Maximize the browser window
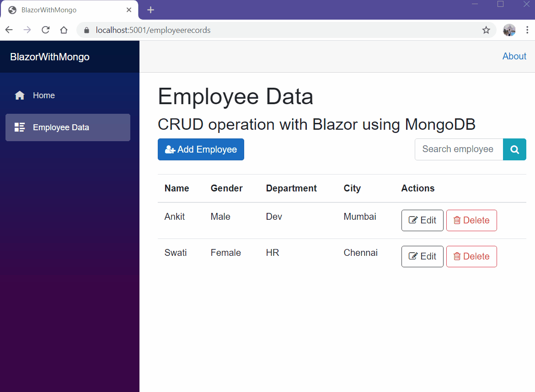535x392 pixels. [x=501, y=4]
